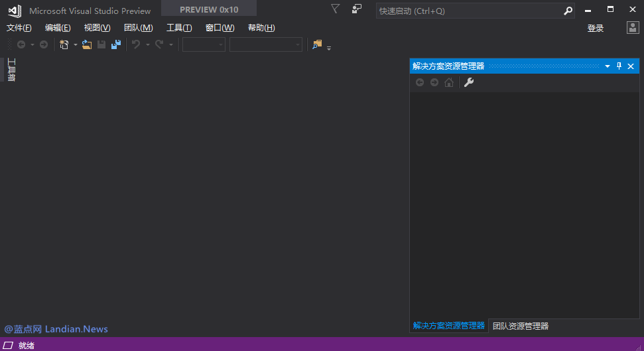Click the navigate forward toolbar arrow
Viewport: 644px width, 351px height.
point(44,44)
